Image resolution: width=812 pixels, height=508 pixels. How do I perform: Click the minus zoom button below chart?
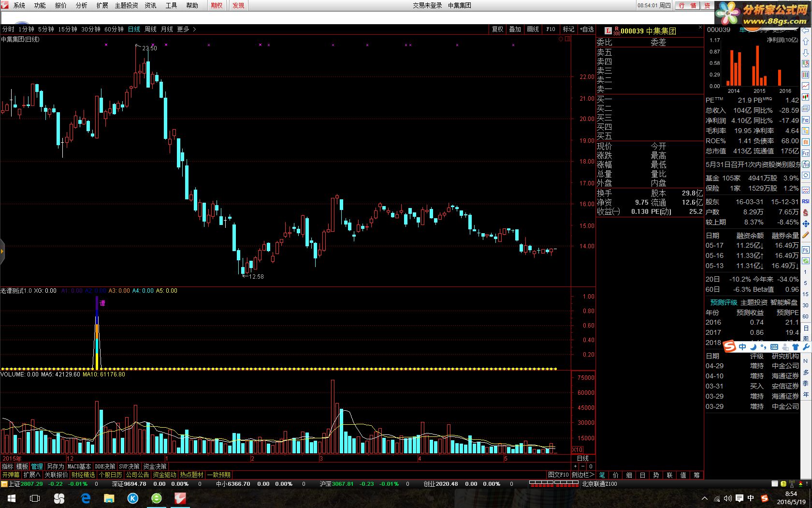pos(583,466)
